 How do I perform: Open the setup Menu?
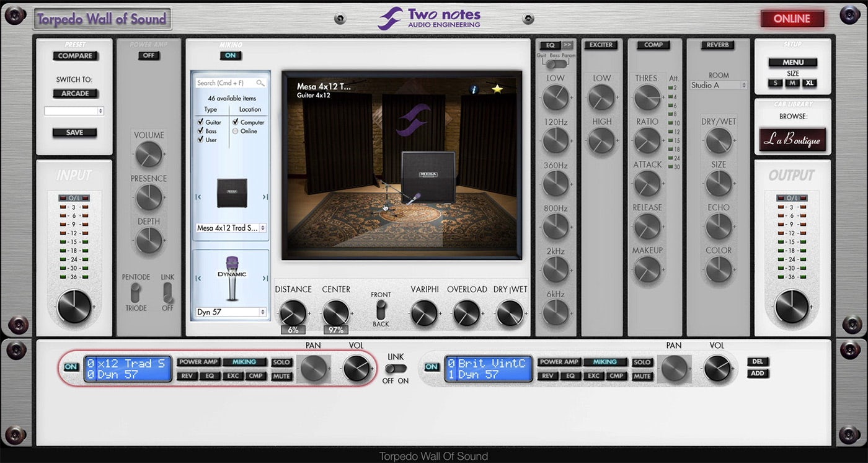792,62
